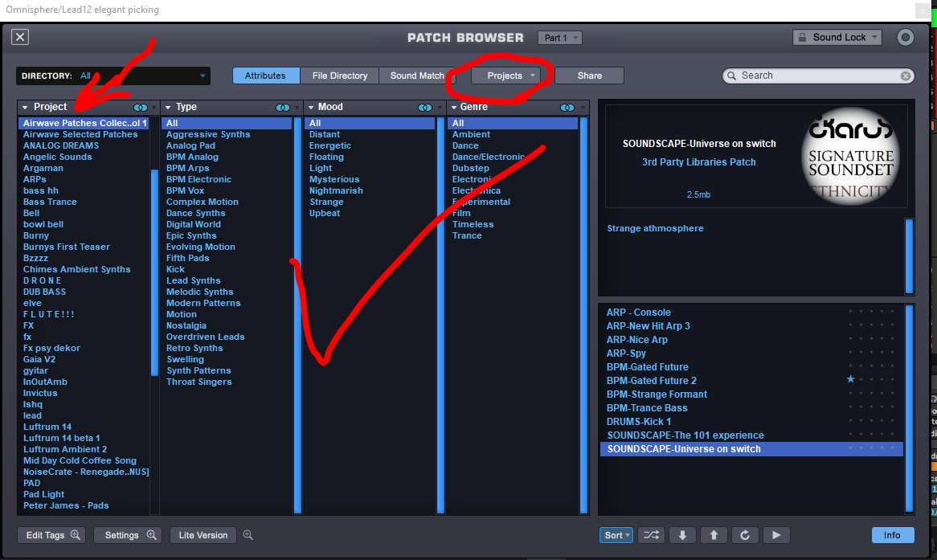The height and width of the screenshot is (560, 937).
Task: Click the Settings zoom icon
Action: pos(152,535)
